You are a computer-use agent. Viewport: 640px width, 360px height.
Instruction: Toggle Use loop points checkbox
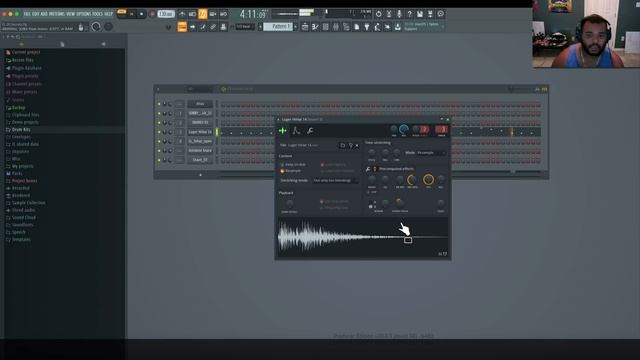click(x=322, y=202)
